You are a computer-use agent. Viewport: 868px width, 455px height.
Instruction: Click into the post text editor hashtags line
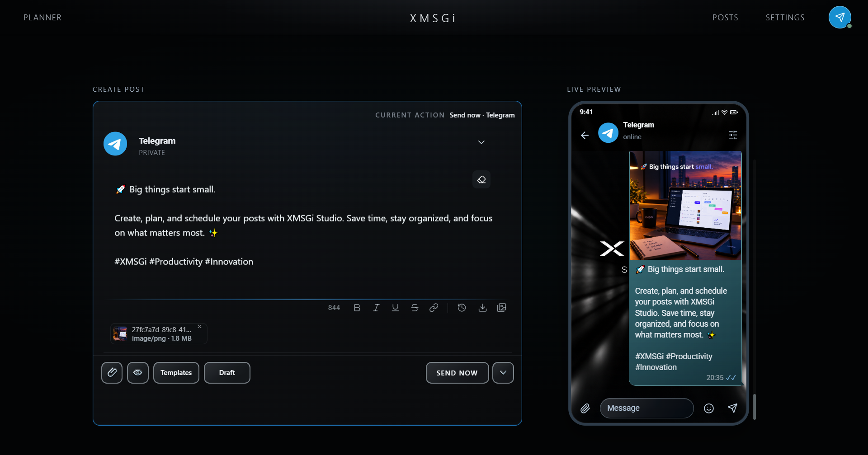pos(184,262)
